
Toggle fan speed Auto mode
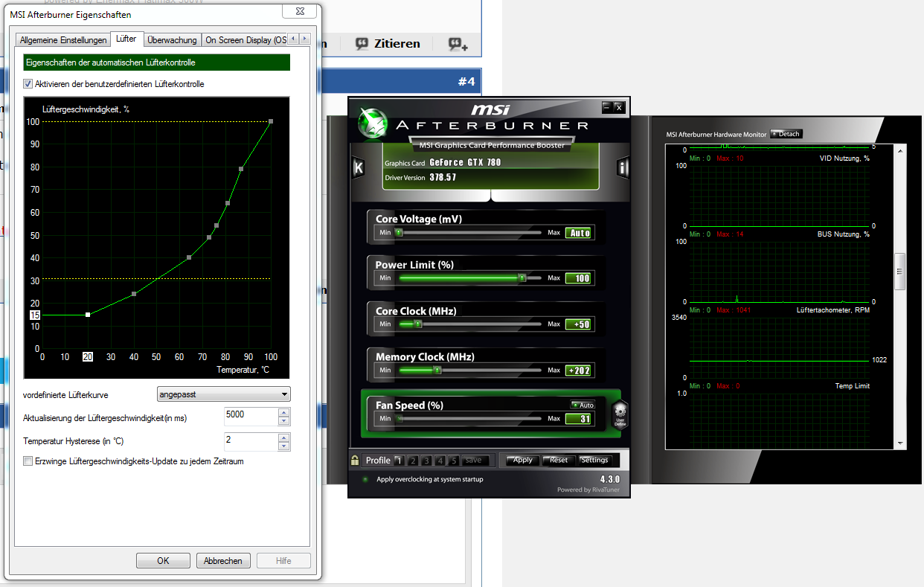583,405
